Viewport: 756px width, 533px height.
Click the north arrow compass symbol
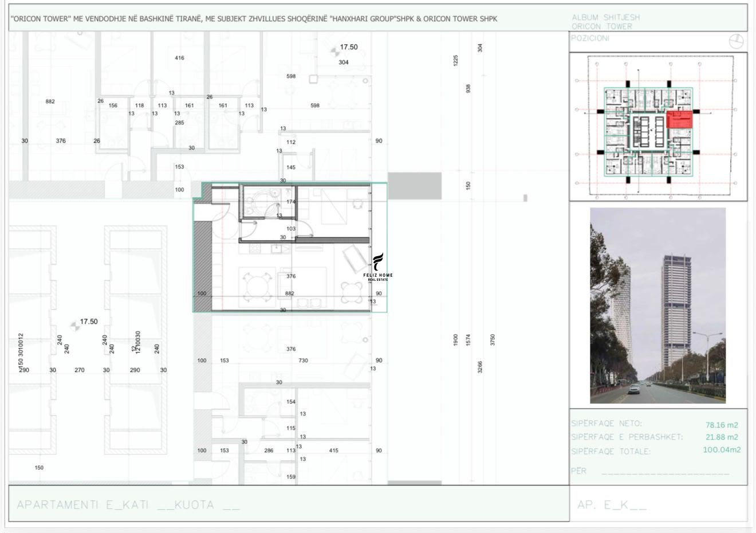736,41
